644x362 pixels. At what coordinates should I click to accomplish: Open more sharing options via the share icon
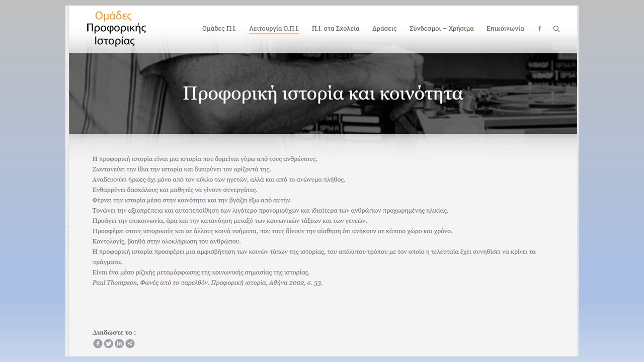pos(129,343)
